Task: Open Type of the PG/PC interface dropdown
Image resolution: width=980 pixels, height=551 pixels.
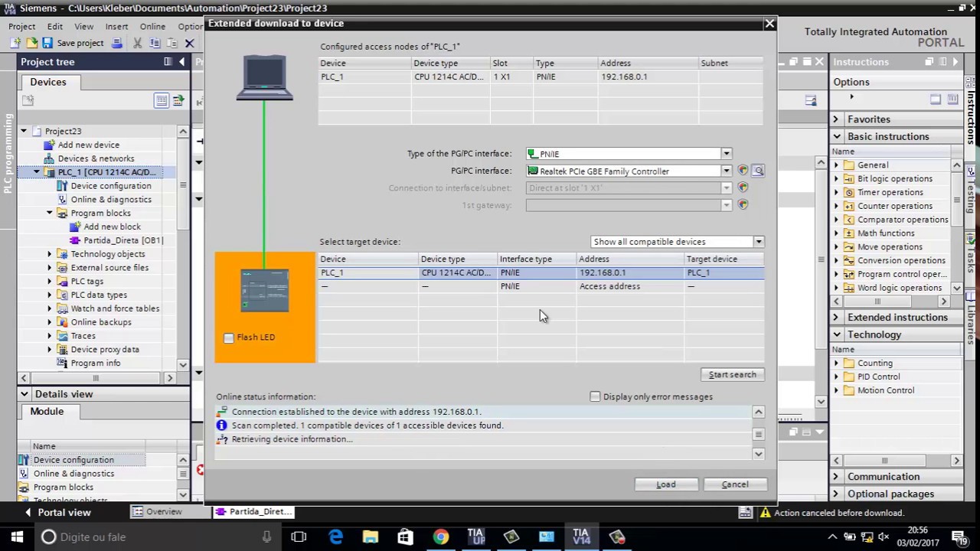Action: 726,154
